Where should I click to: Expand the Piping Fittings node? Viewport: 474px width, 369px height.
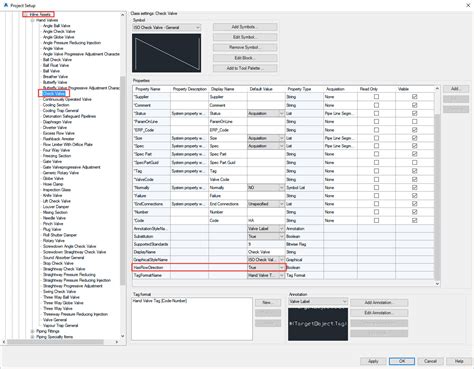click(32, 331)
